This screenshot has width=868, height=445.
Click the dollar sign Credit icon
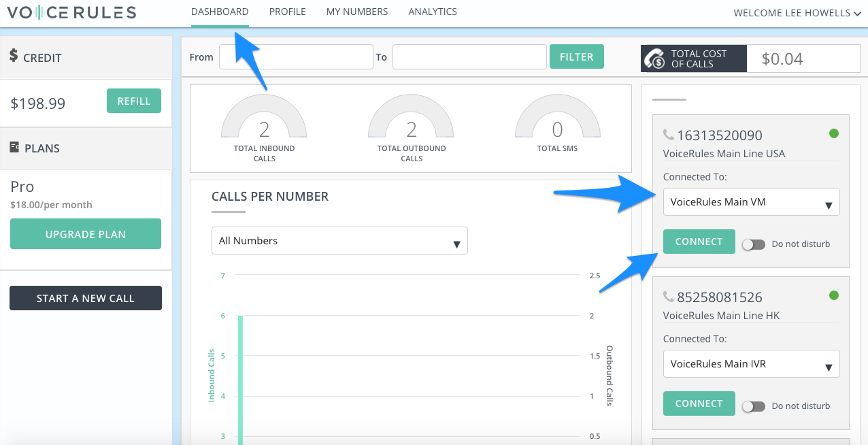tap(14, 56)
